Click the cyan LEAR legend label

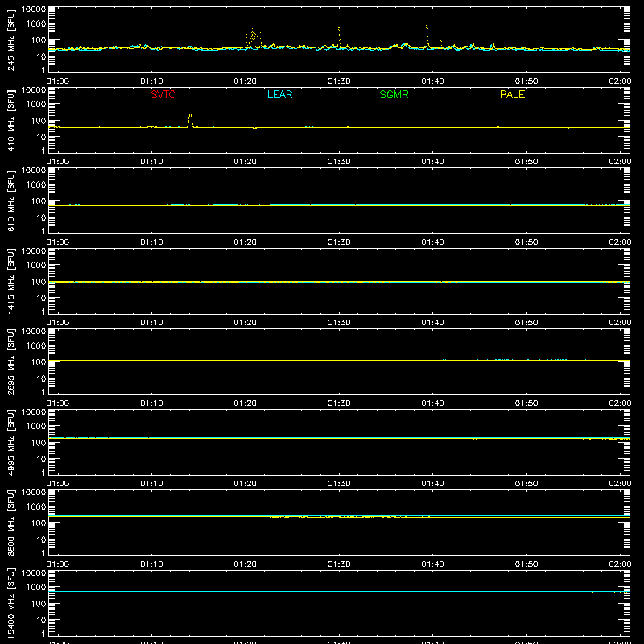(279, 94)
